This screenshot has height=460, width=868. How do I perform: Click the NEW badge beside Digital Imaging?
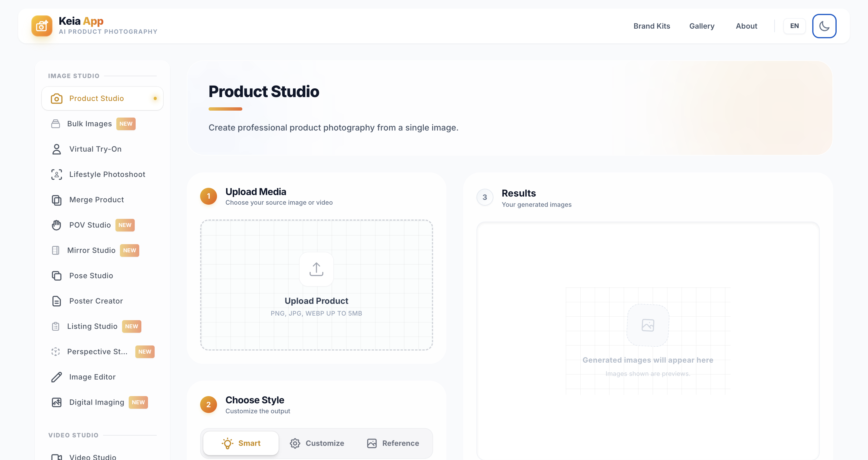pos(138,402)
